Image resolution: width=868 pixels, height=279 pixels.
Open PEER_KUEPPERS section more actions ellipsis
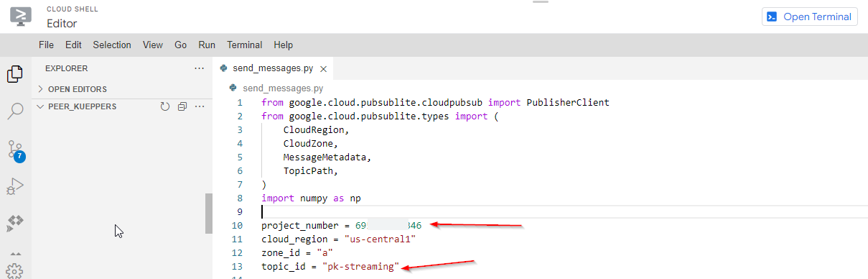click(200, 106)
